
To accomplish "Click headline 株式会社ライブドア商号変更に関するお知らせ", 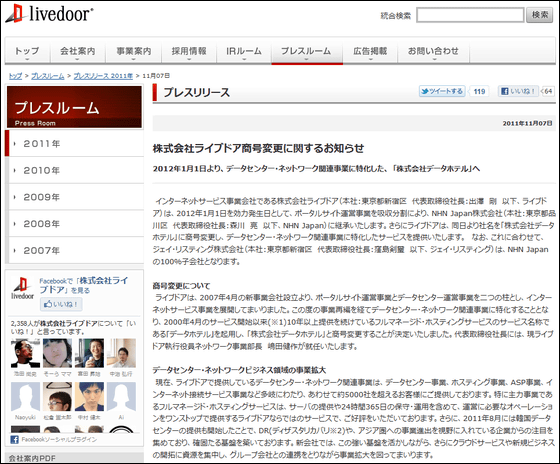I will click(x=258, y=149).
